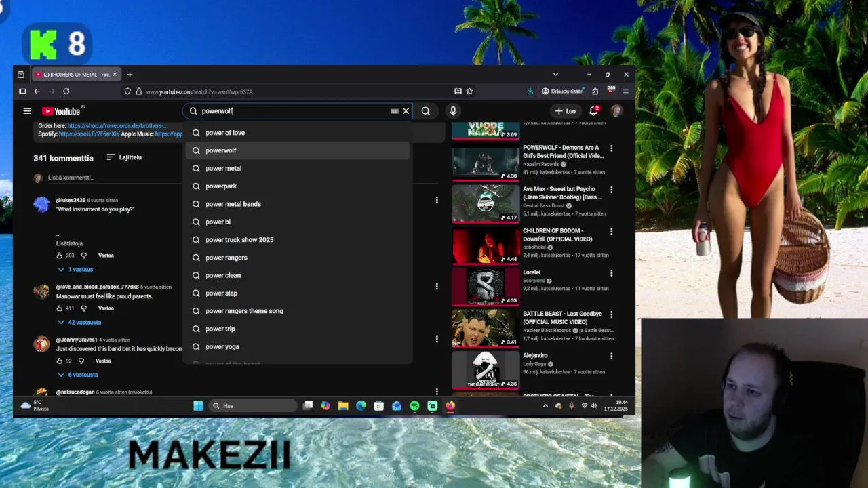Screen dimensions: 868x488
Task: Open the Spotify spoti.fi link
Action: (89, 134)
